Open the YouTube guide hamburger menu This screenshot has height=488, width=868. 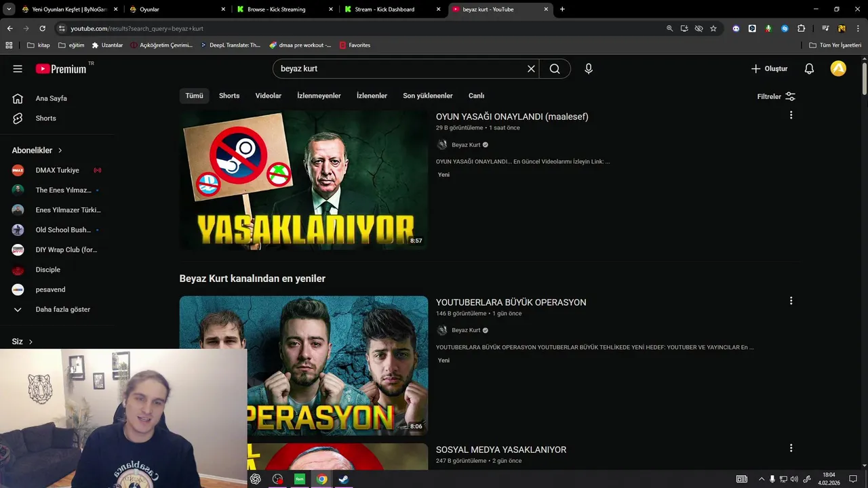[18, 68]
